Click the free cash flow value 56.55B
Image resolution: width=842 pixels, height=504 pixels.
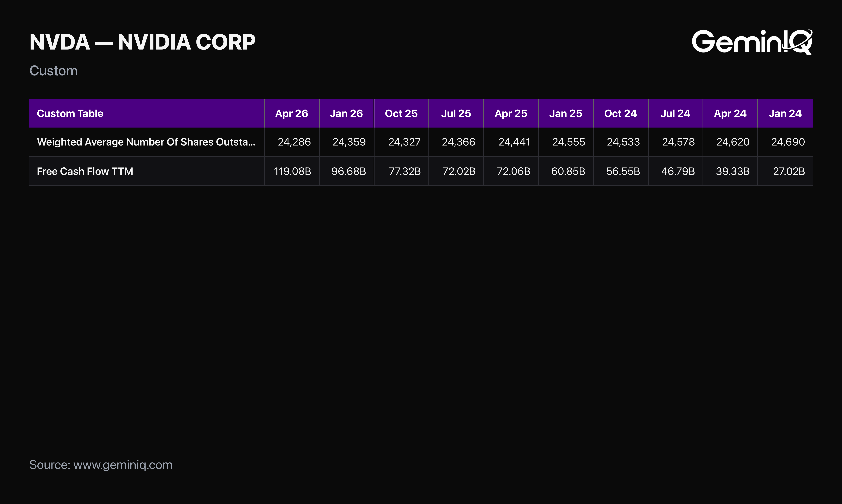pos(623,171)
